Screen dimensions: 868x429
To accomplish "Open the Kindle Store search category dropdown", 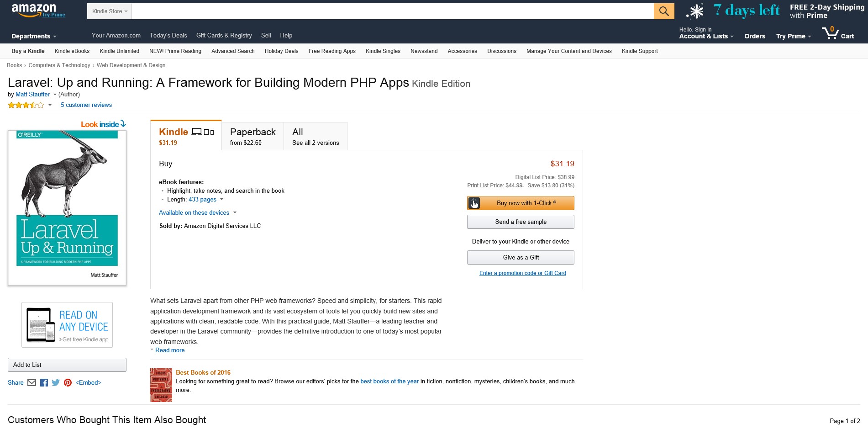I will (110, 11).
